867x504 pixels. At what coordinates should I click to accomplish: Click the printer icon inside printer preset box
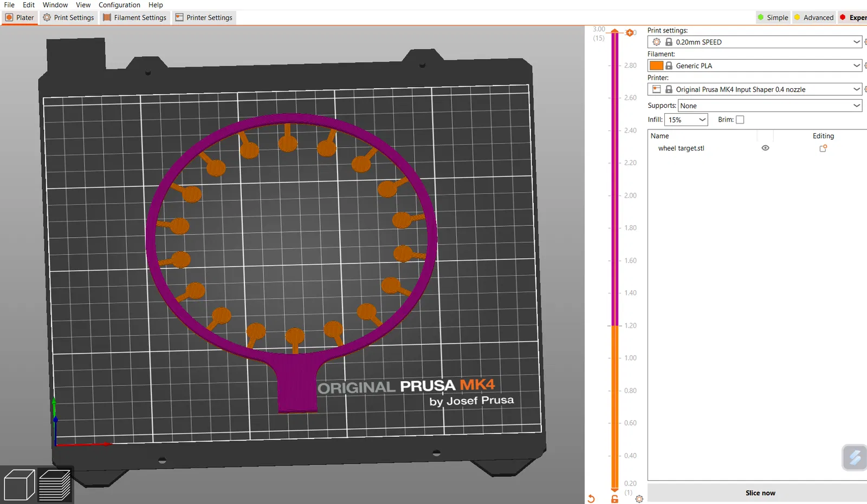[657, 89]
